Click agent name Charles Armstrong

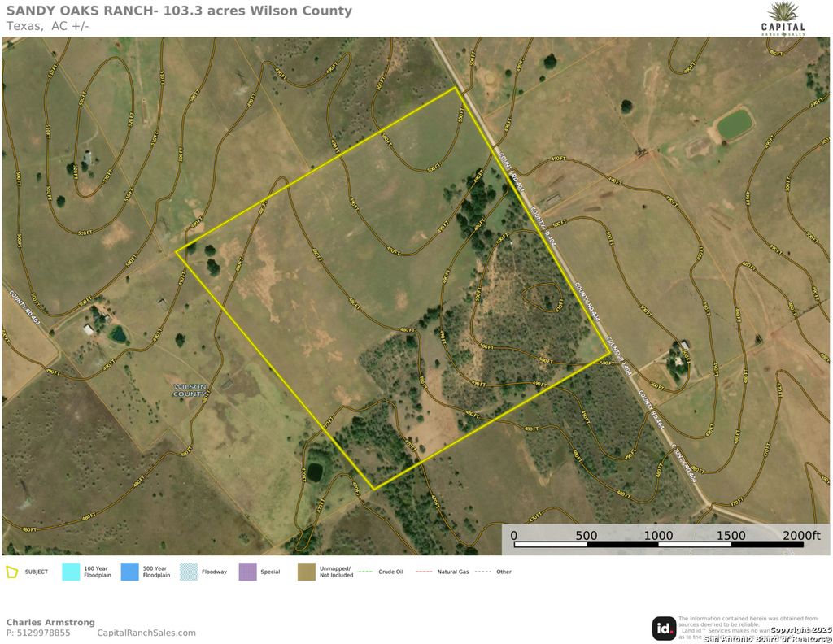click(x=50, y=621)
